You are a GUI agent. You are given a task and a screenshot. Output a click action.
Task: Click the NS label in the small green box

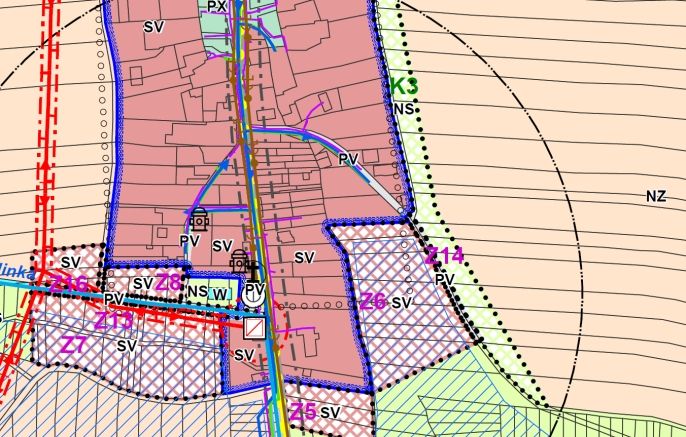[197, 291]
